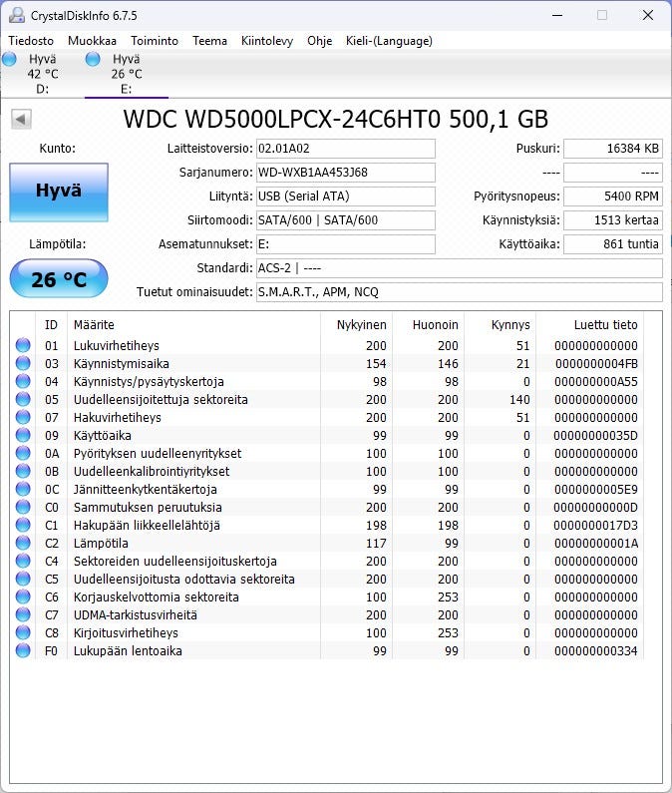Click status orb of Uudelleenkalibrointiyritykset row
This screenshot has width=672, height=793.
[23, 471]
